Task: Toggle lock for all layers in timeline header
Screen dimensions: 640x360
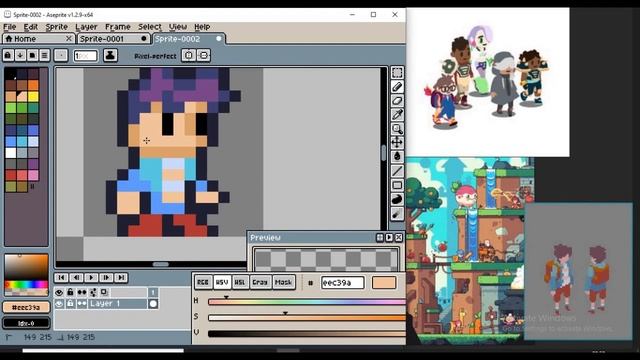Action: pyautogui.click(x=70, y=292)
